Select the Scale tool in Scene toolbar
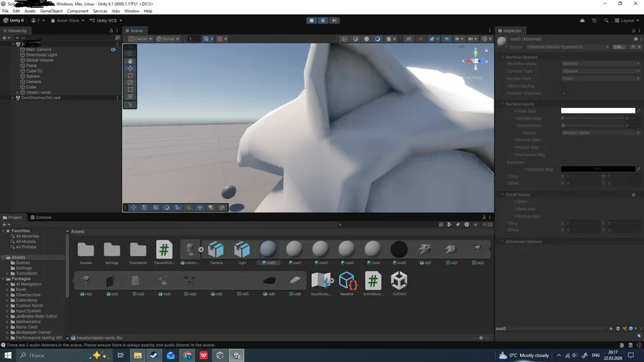Screen dimensions: 644x362 [x=130, y=82]
